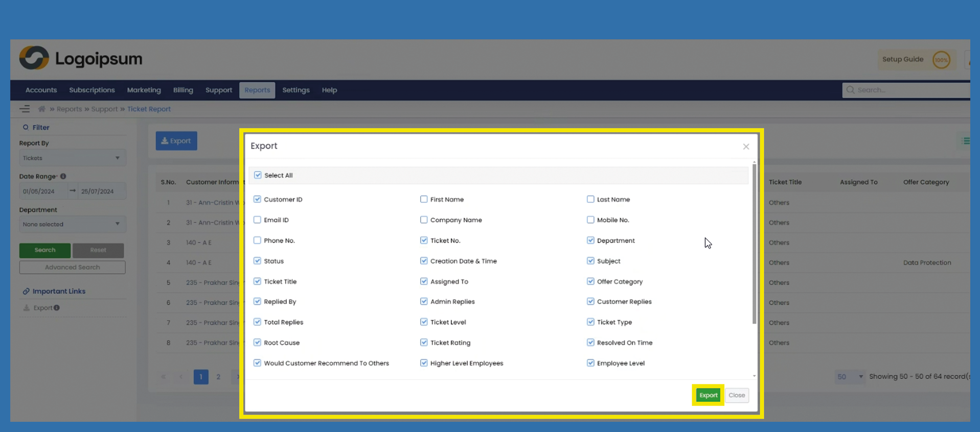This screenshot has width=980, height=432.
Task: Open the Report By Tickets dropdown
Action: click(72, 158)
